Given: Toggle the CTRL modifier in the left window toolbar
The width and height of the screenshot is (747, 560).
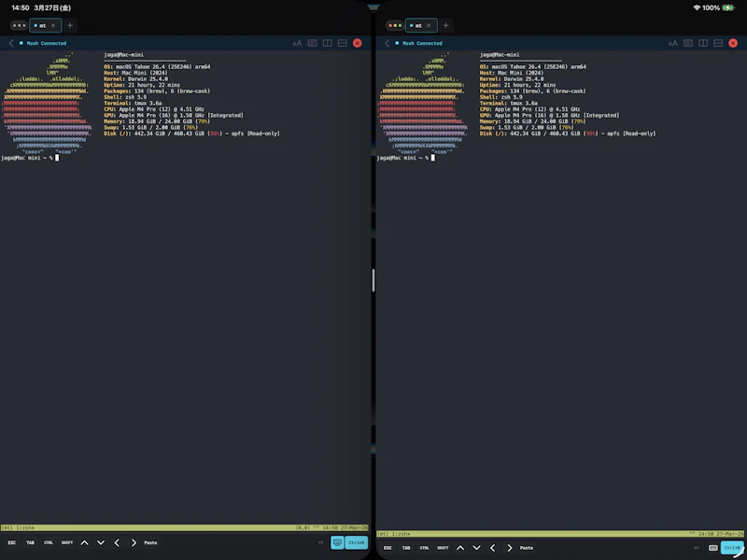Looking at the screenshot, I should tap(49, 543).
